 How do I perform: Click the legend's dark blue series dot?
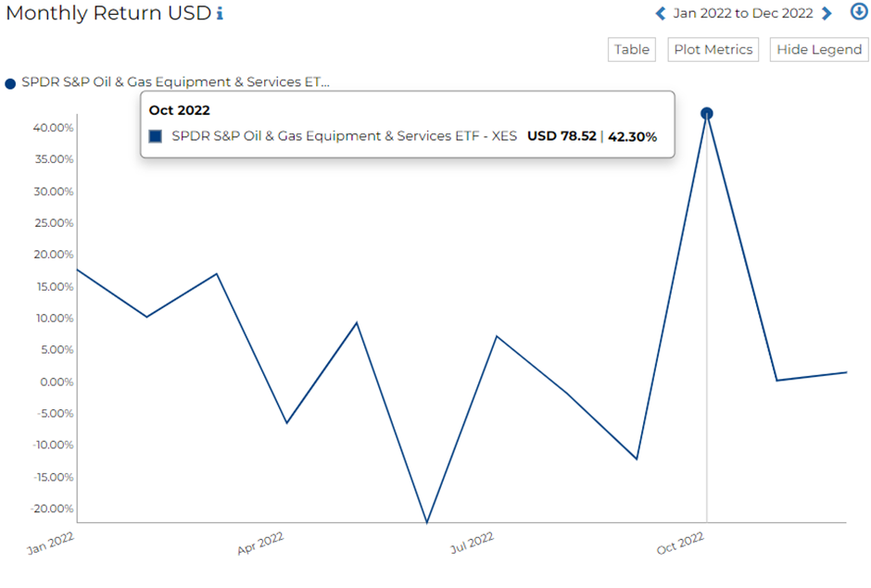click(10, 84)
